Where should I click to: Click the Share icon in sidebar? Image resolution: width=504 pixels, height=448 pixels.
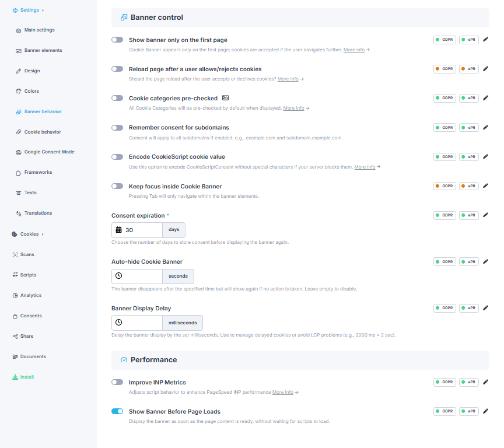pyautogui.click(x=15, y=336)
